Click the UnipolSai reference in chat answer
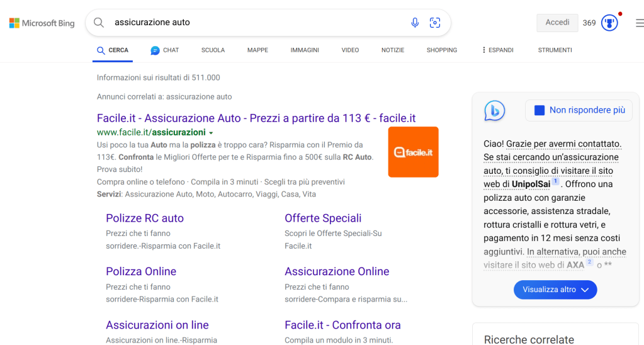644x345 pixels. point(531,184)
